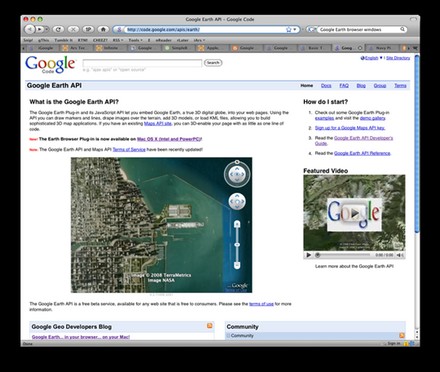Open the Terms of Service link
Image resolution: width=440 pixels, height=372 pixels.
coord(129,150)
